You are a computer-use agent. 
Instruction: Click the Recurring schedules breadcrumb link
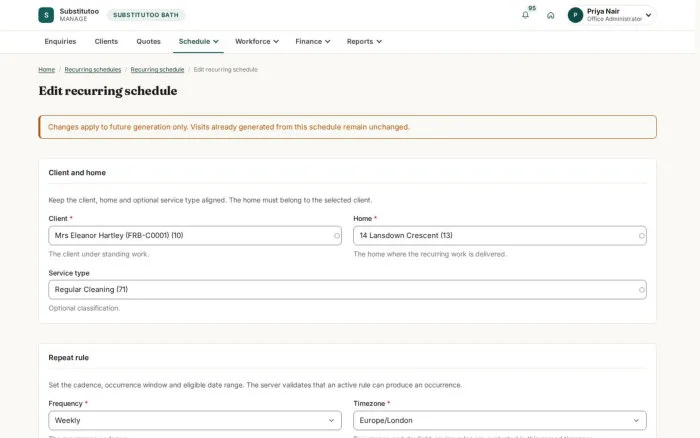93,70
